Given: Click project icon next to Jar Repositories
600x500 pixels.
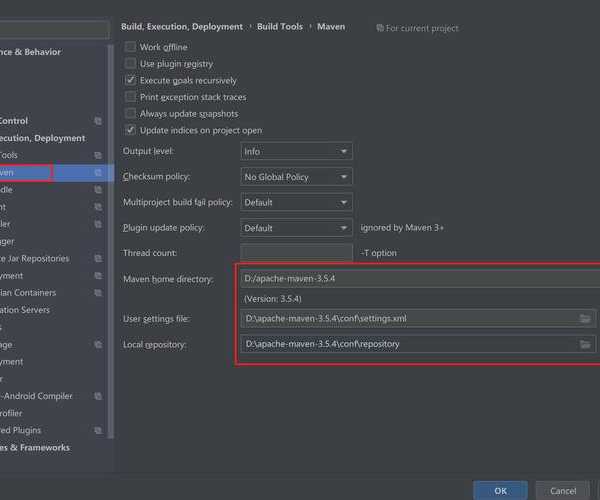Looking at the screenshot, I should tap(98, 258).
